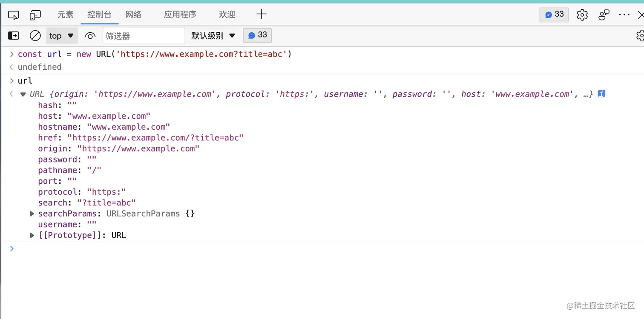Create a live expression with the eye icon
644x319 pixels.
coord(90,36)
